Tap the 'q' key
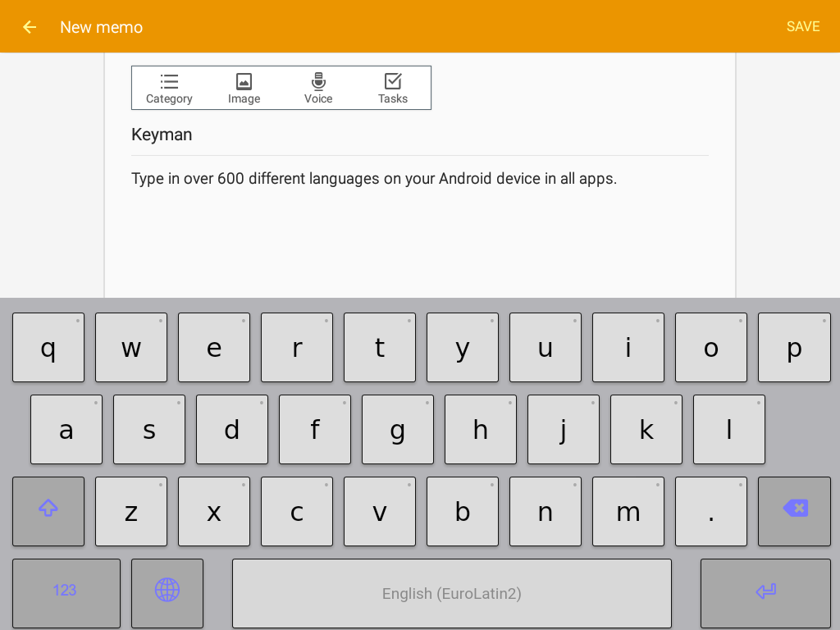The image size is (840, 630). [48, 347]
